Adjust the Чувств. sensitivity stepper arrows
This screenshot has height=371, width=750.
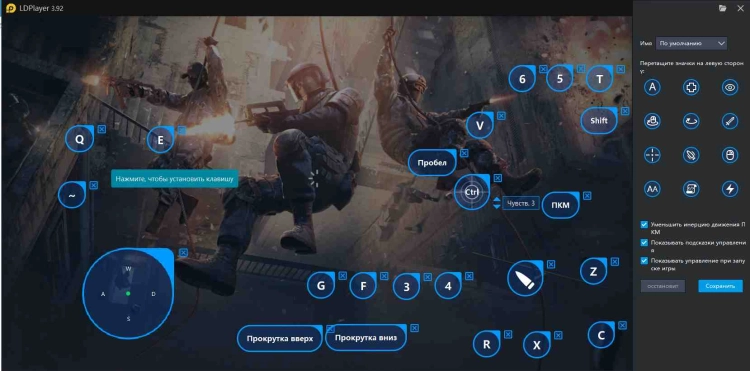[496, 203]
